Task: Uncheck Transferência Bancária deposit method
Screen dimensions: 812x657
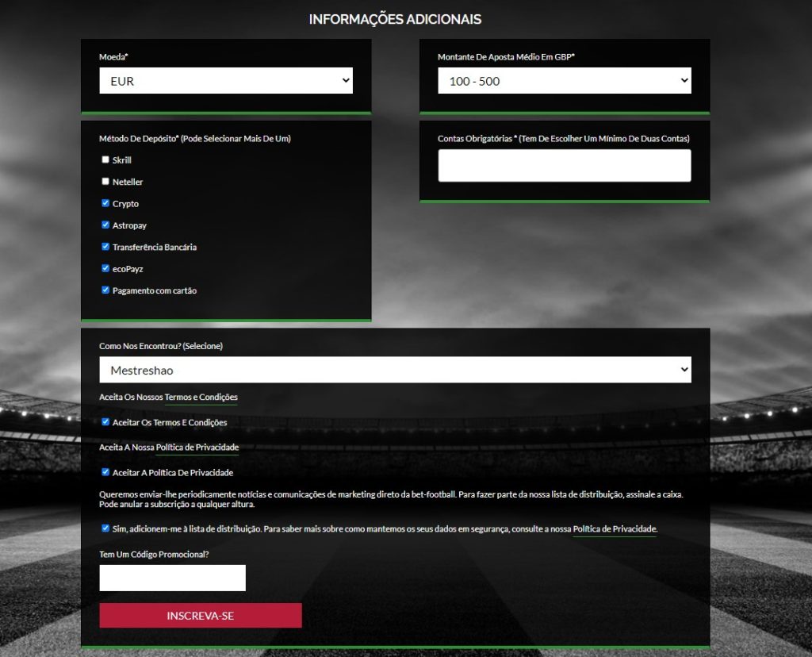Action: point(105,247)
